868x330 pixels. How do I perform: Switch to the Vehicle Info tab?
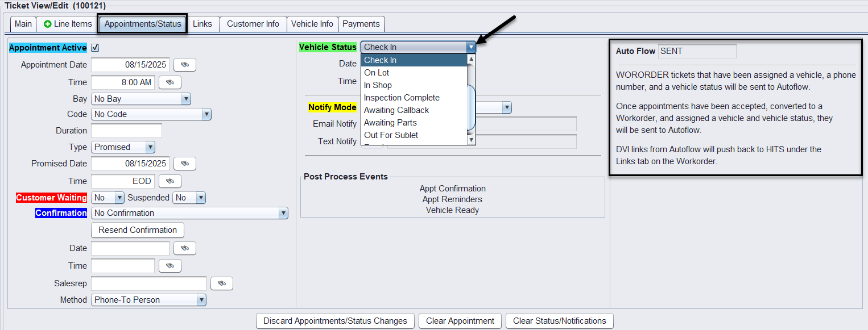(312, 24)
